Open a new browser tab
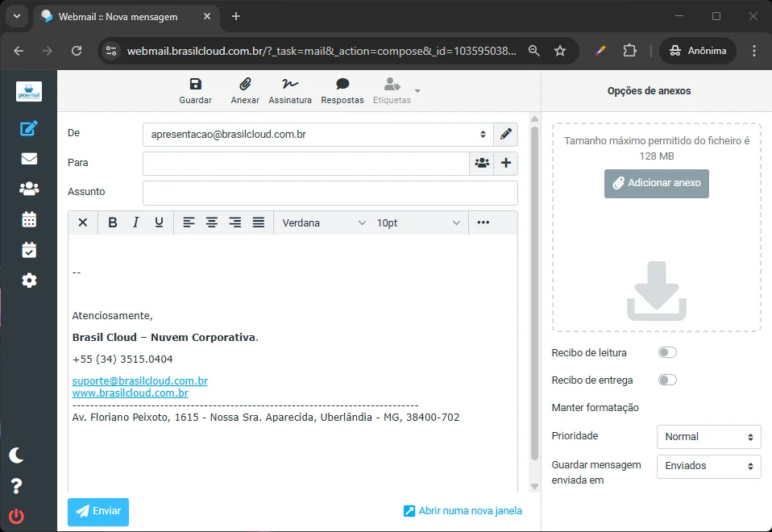 pyautogui.click(x=236, y=16)
